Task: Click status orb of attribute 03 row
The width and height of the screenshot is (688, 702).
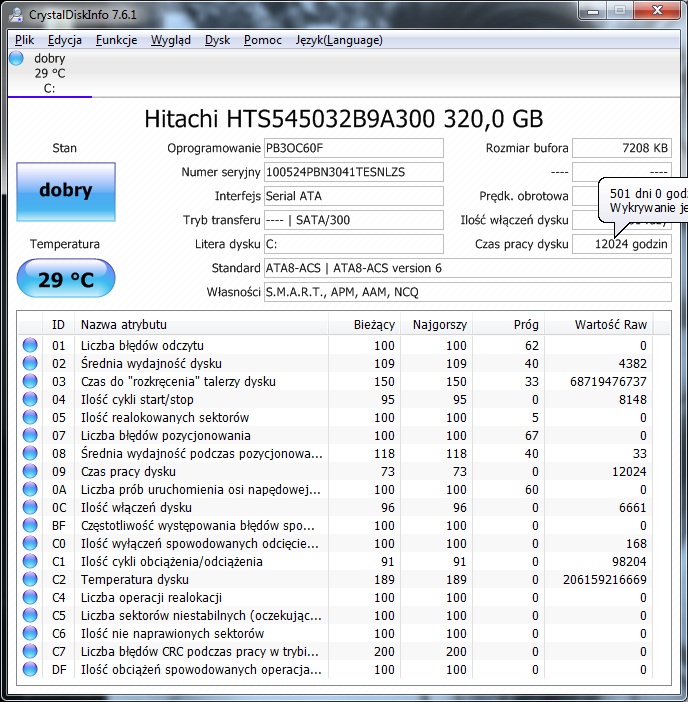Action: [30, 381]
